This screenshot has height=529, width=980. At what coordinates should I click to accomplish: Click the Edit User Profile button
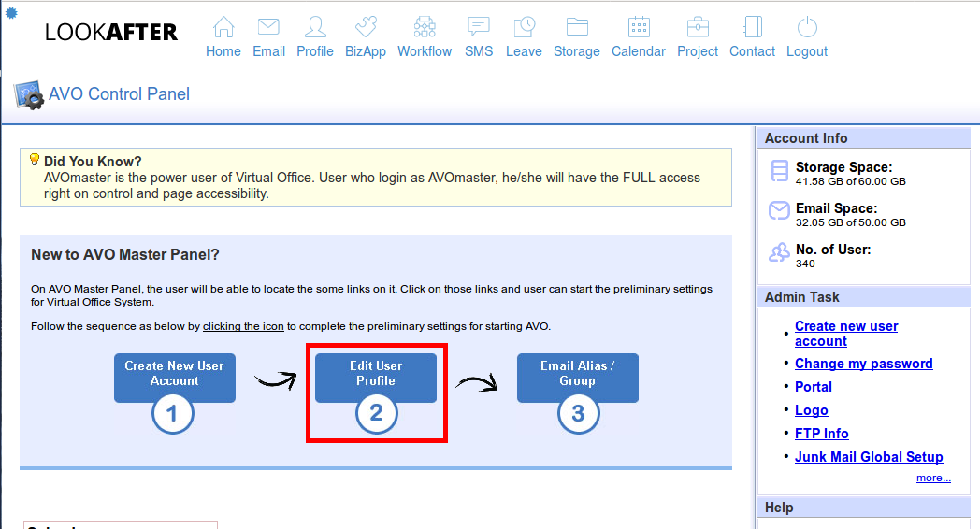click(376, 378)
